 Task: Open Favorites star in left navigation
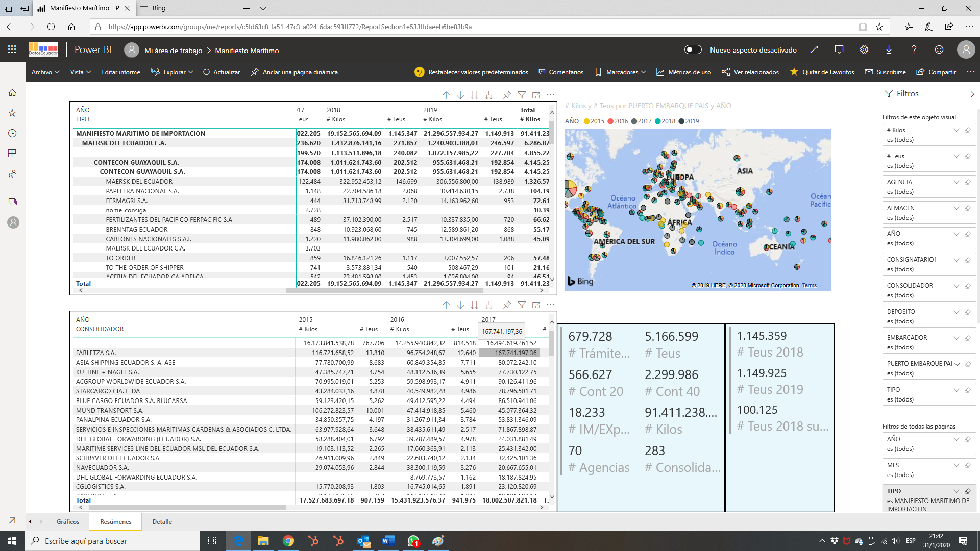12,113
